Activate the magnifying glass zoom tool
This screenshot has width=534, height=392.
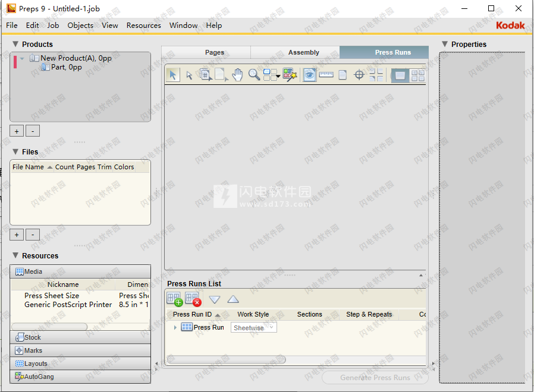[x=254, y=75]
